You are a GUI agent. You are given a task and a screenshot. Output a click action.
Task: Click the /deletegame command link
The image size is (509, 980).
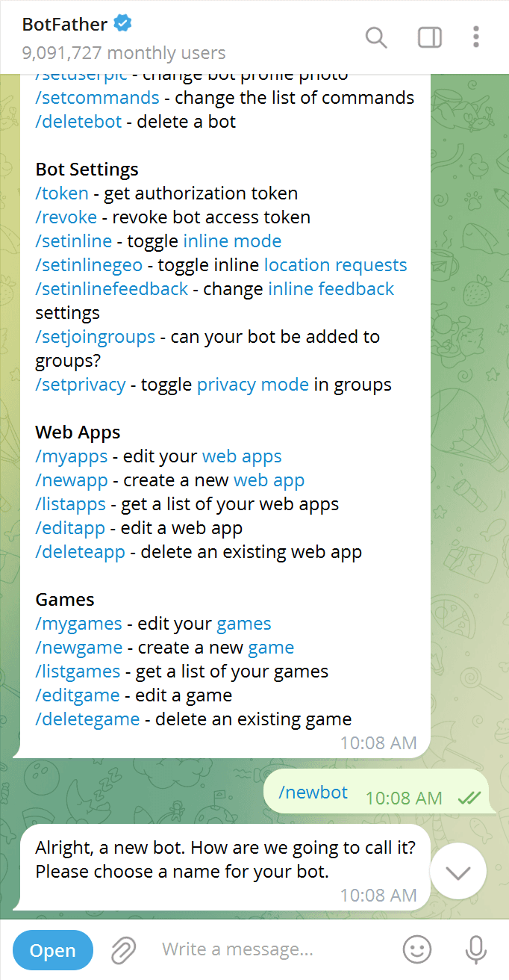[87, 719]
